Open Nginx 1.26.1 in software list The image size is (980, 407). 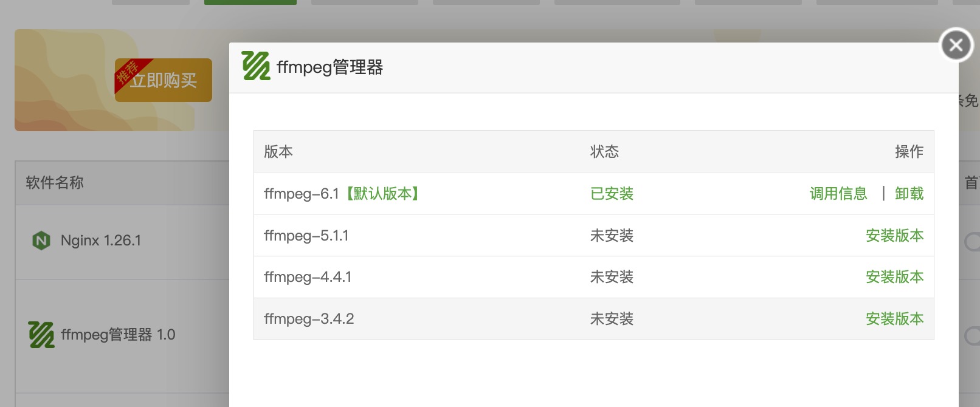[101, 241]
